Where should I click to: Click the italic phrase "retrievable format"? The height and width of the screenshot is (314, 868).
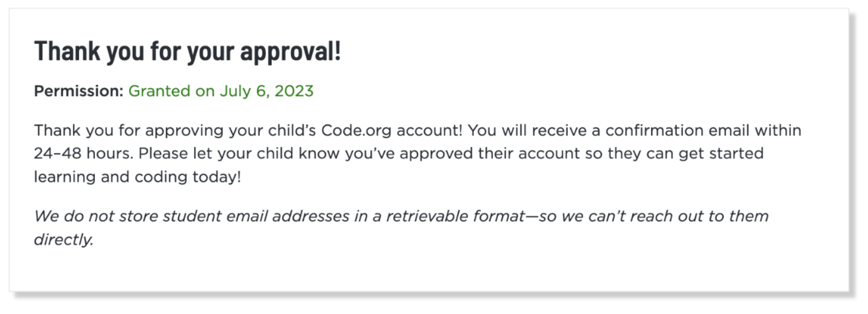pos(455,216)
